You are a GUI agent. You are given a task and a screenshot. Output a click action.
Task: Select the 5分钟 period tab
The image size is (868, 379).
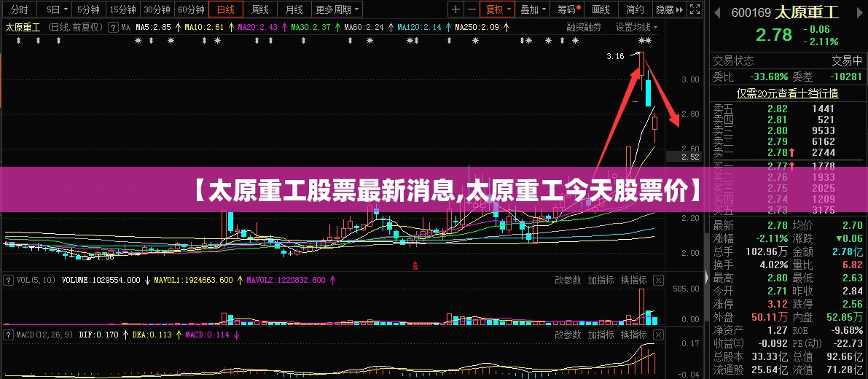click(x=88, y=9)
